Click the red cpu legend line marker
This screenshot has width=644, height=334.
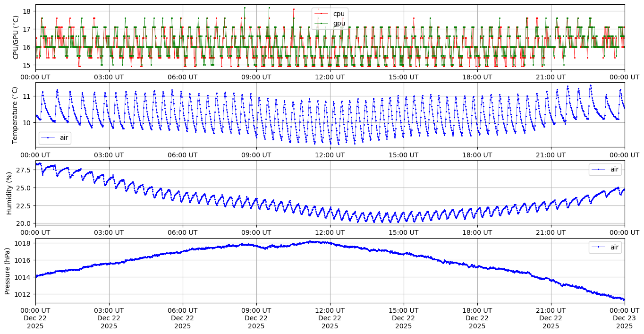point(321,14)
